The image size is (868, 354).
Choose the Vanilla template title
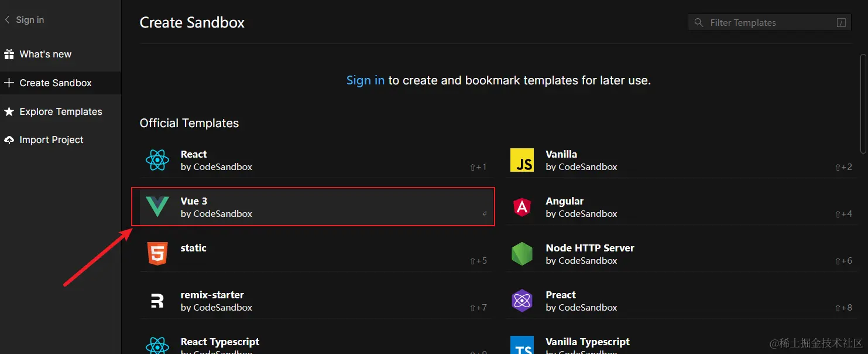point(561,154)
